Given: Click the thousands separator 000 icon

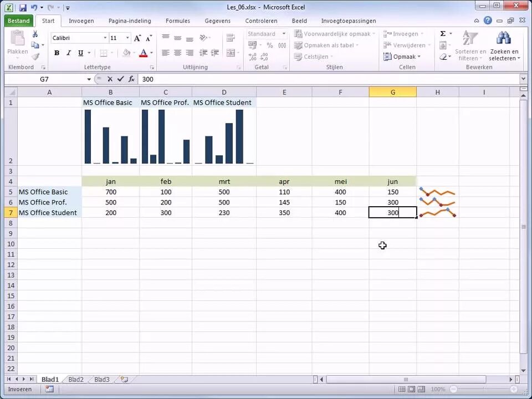Looking at the screenshot, I should click(282, 45).
